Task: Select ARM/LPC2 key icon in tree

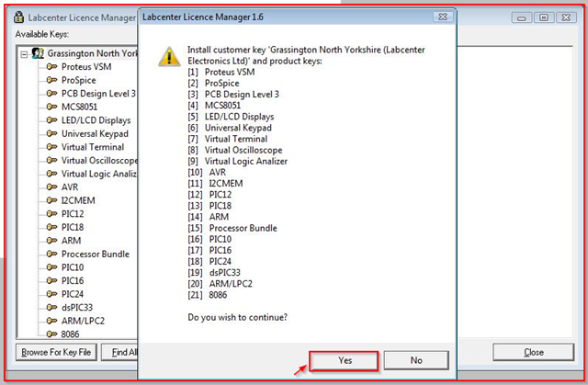Action: tap(51, 321)
